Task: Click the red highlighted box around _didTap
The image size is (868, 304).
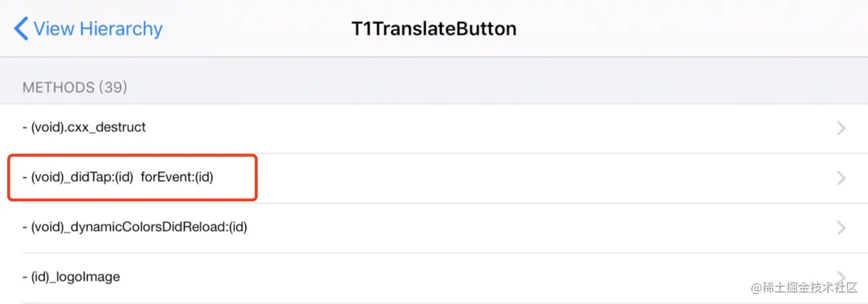Action: 132,177
